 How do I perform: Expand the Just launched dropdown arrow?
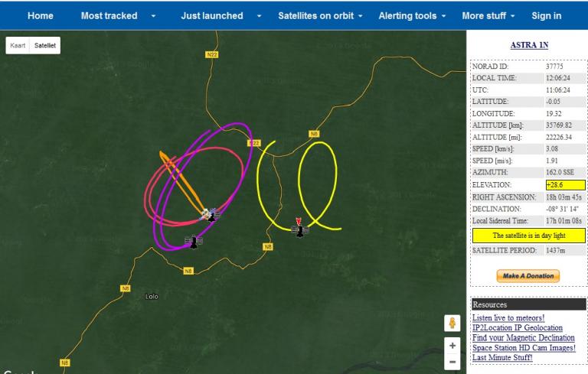[259, 16]
